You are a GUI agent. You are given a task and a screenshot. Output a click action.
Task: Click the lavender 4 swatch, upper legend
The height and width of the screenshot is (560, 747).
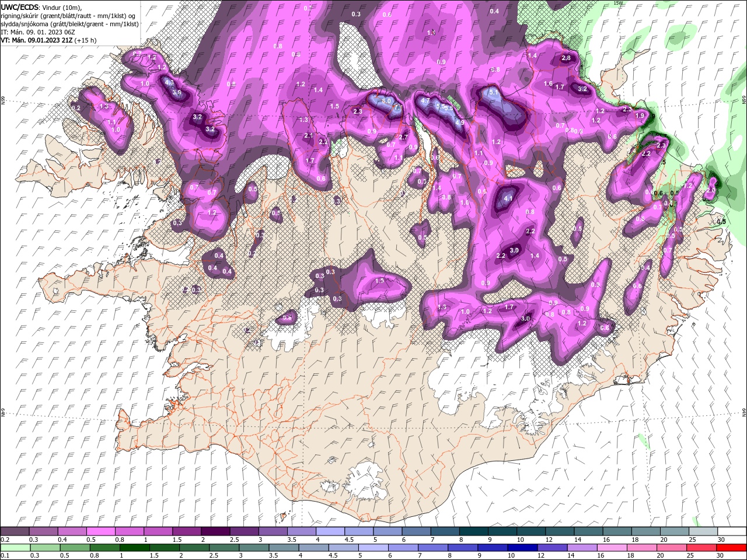[330, 531]
